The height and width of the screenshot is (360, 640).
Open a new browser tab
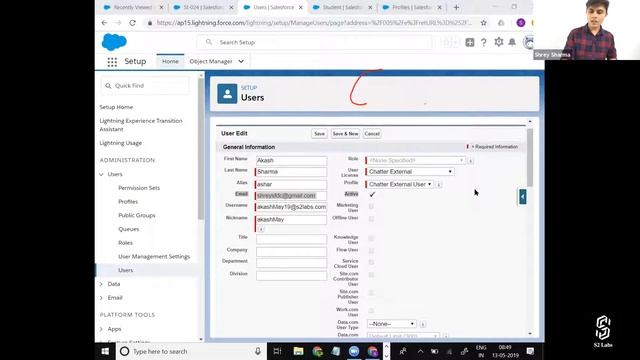pyautogui.click(x=456, y=7)
